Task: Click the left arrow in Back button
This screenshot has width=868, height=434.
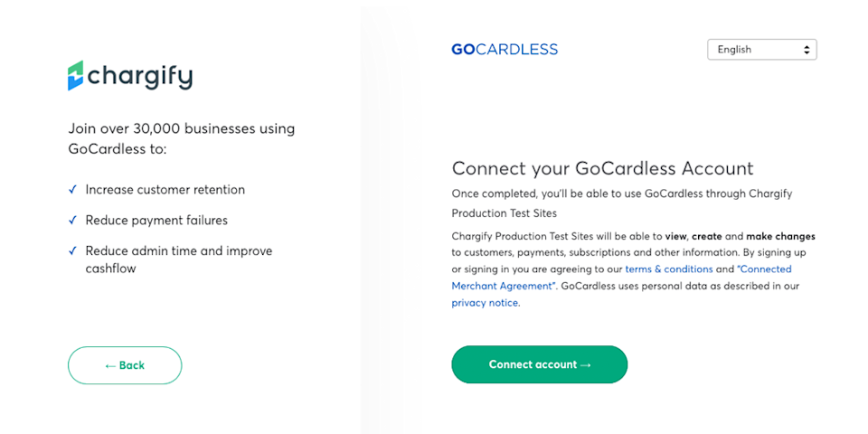Action: pyautogui.click(x=110, y=365)
